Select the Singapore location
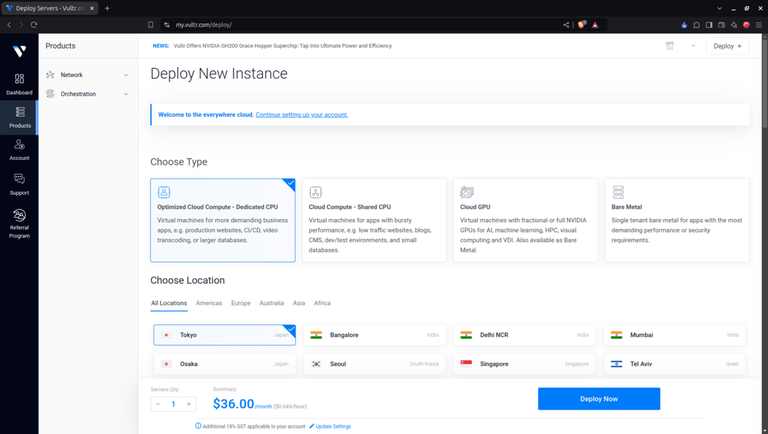This screenshot has width=768, height=434. click(x=525, y=364)
